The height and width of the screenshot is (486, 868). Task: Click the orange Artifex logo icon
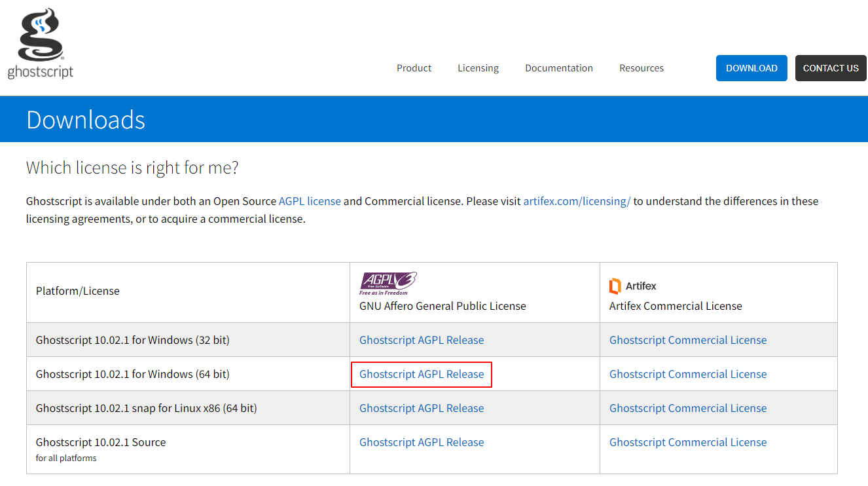pos(615,286)
